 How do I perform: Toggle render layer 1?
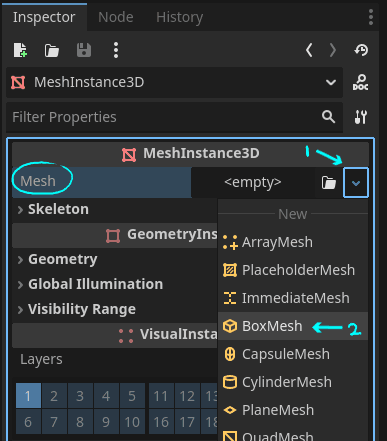pos(28,396)
